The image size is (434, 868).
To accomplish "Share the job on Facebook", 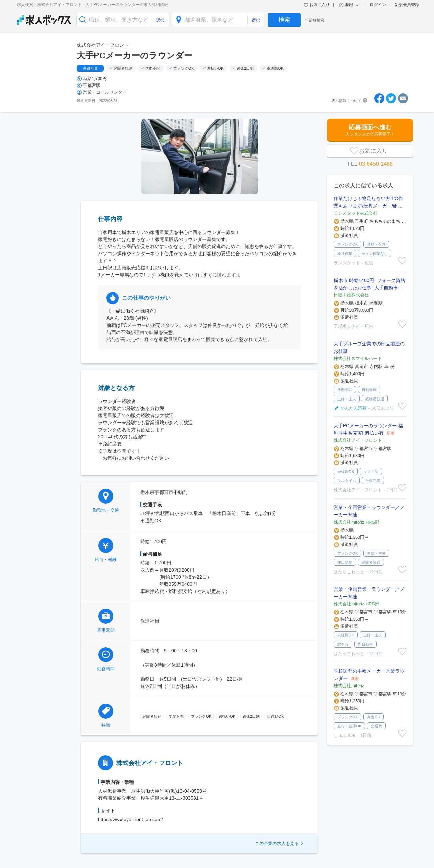I will tap(379, 98).
